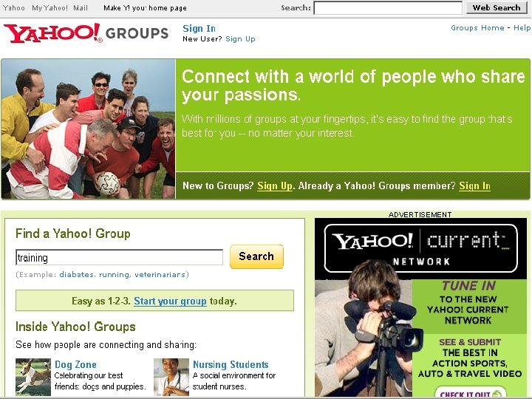
Task: Open My Yahoo! link
Action: [50, 8]
